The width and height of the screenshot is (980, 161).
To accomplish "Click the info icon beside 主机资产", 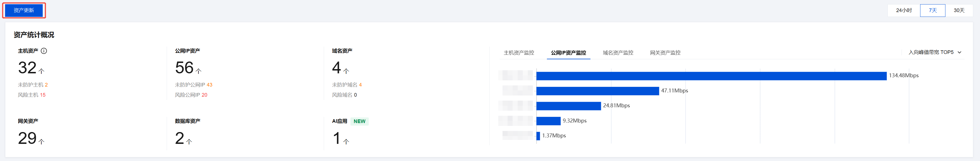I will click(x=44, y=51).
